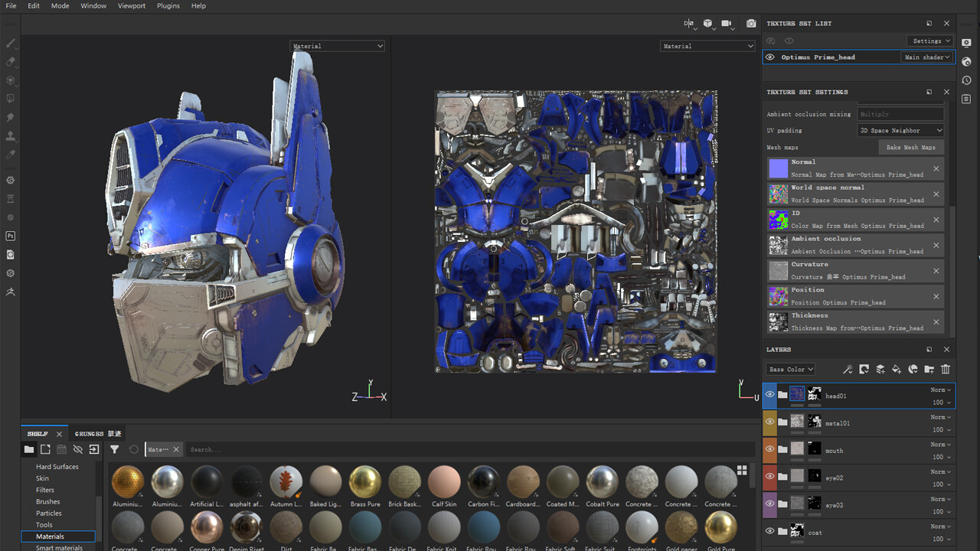The image size is (980, 551).
Task: Expand the UV padding 3D Space Neighbor dropdown
Action: point(900,131)
